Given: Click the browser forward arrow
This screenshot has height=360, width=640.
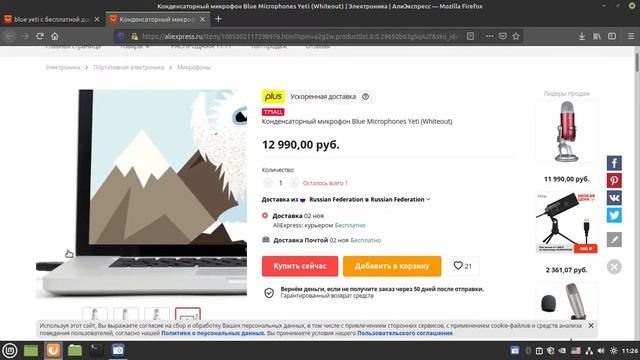Looking at the screenshot, I should point(24,36).
